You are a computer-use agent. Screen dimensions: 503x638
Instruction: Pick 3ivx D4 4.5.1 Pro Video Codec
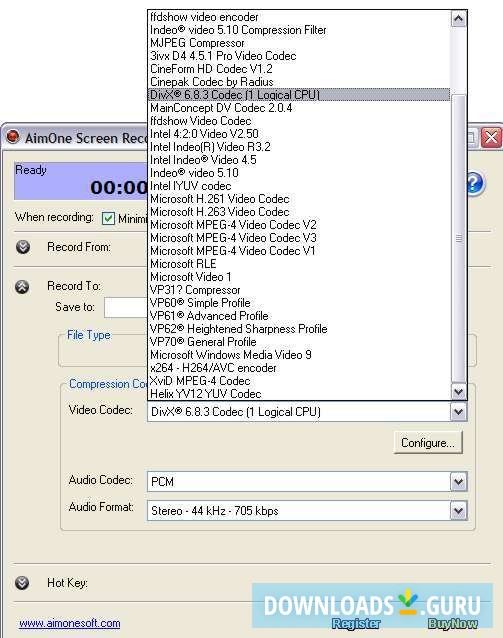(299, 56)
